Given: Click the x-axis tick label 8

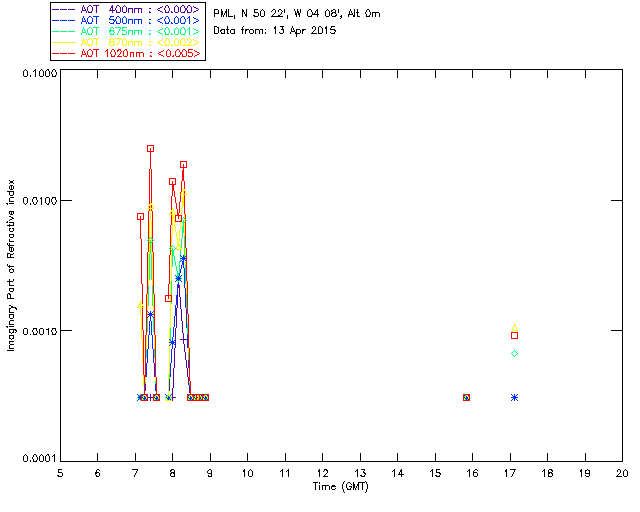Looking at the screenshot, I should [x=173, y=473].
